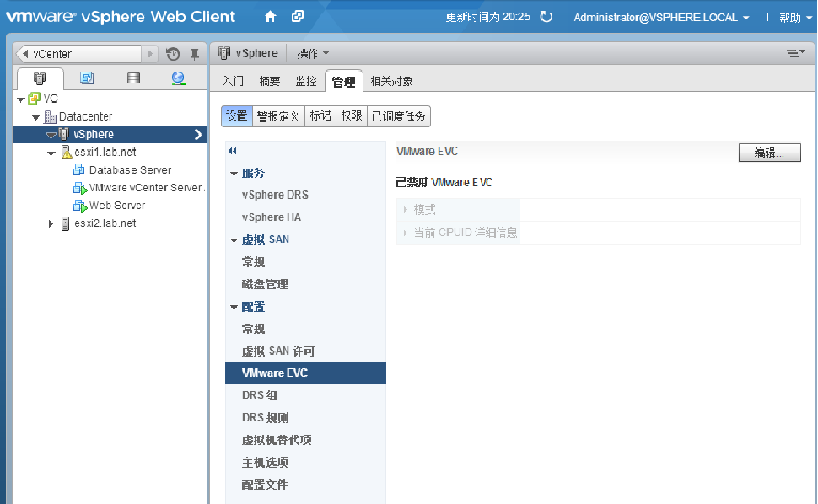Image resolution: width=818 pixels, height=504 pixels.
Task: Pin the navigator panel with the pushpin icon
Action: (195, 54)
